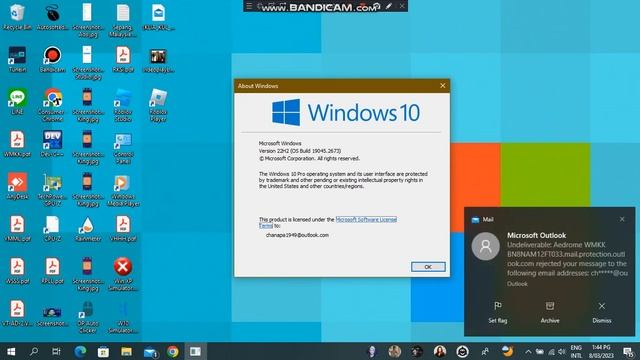Open the Consumer Chrome desktop shortcut
The width and height of the screenshot is (640, 360).
pos(52,105)
